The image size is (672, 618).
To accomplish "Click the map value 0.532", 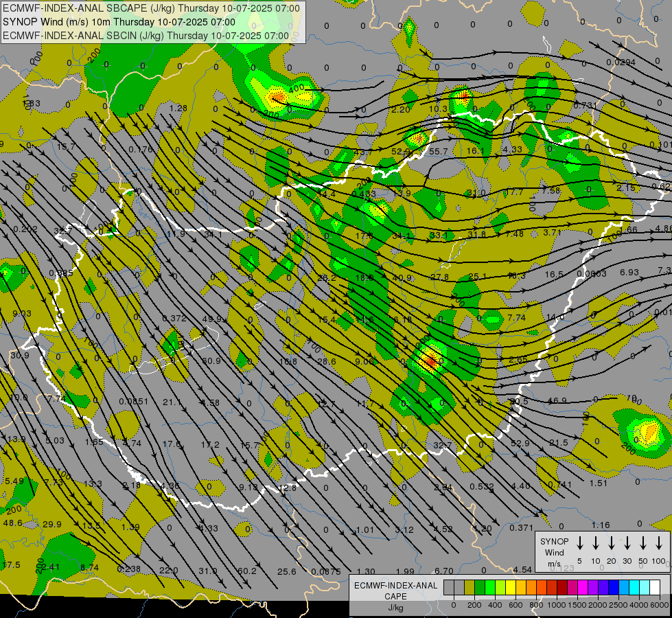I will pyautogui.click(x=482, y=486).
